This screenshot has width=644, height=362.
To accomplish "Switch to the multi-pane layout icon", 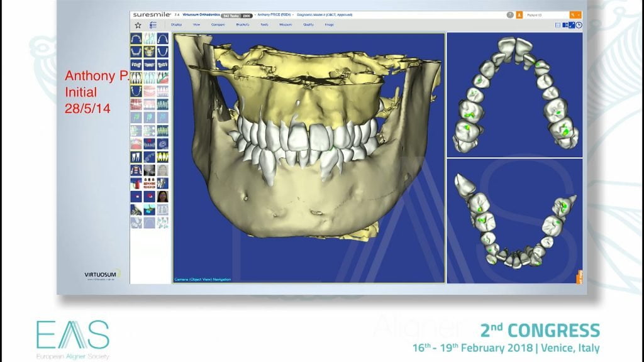I will 565,25.
